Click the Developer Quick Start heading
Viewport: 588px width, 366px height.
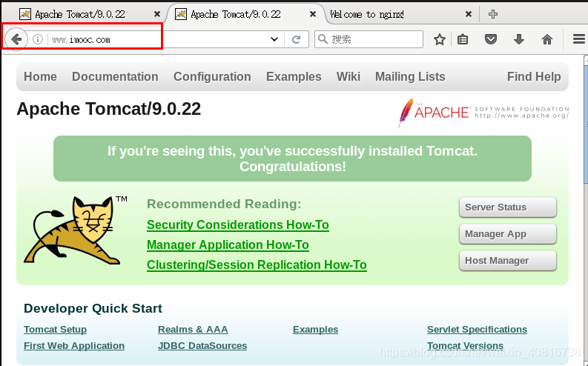(93, 308)
